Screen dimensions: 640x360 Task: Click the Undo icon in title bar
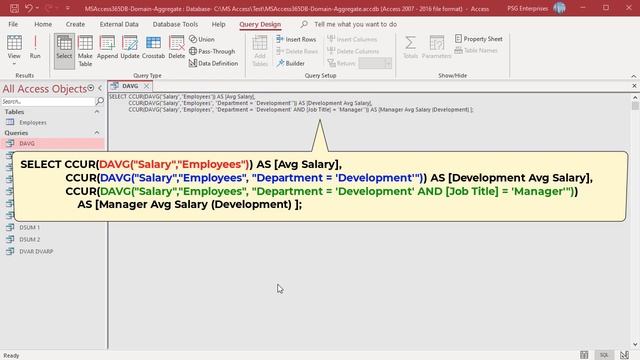(29, 8)
